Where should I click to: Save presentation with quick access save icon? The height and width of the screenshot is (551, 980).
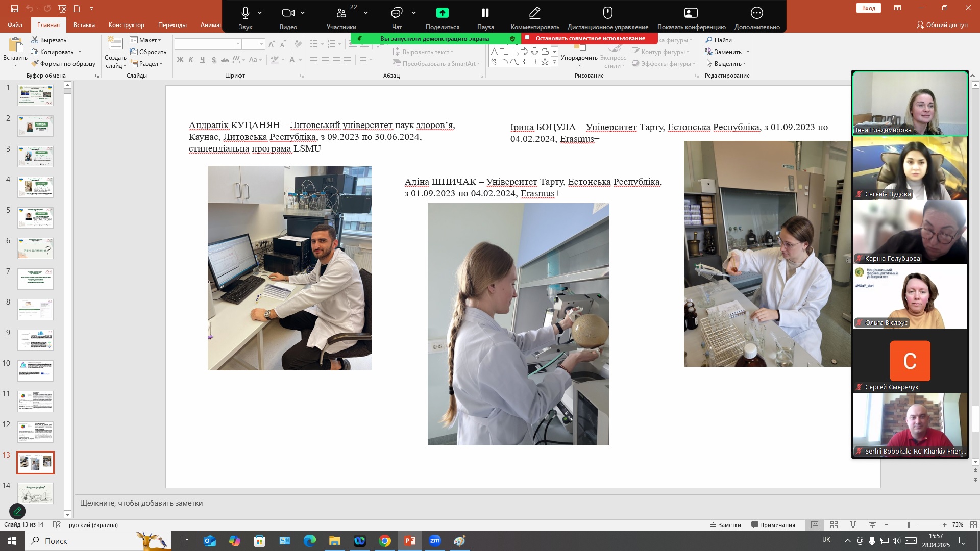(14, 8)
